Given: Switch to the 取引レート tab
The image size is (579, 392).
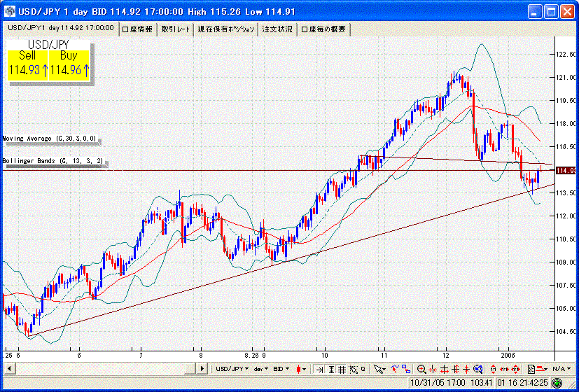Looking at the screenshot, I should [176, 29].
